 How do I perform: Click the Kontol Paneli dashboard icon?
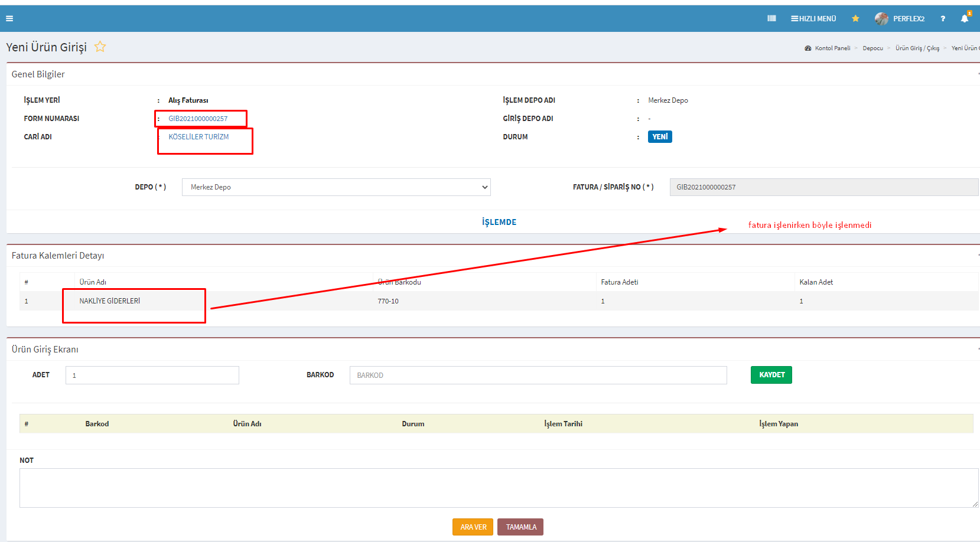808,48
